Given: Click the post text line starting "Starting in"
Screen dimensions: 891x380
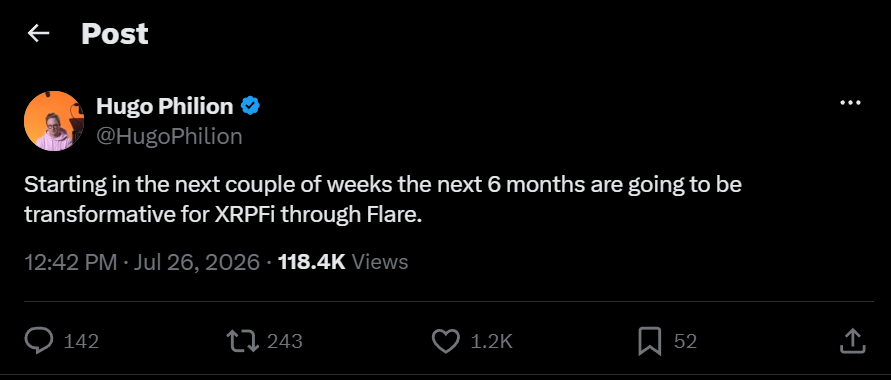Looking at the screenshot, I should tap(383, 186).
